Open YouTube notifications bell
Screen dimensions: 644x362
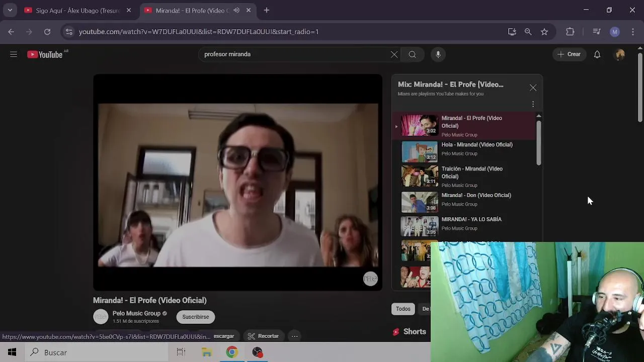coord(597,54)
